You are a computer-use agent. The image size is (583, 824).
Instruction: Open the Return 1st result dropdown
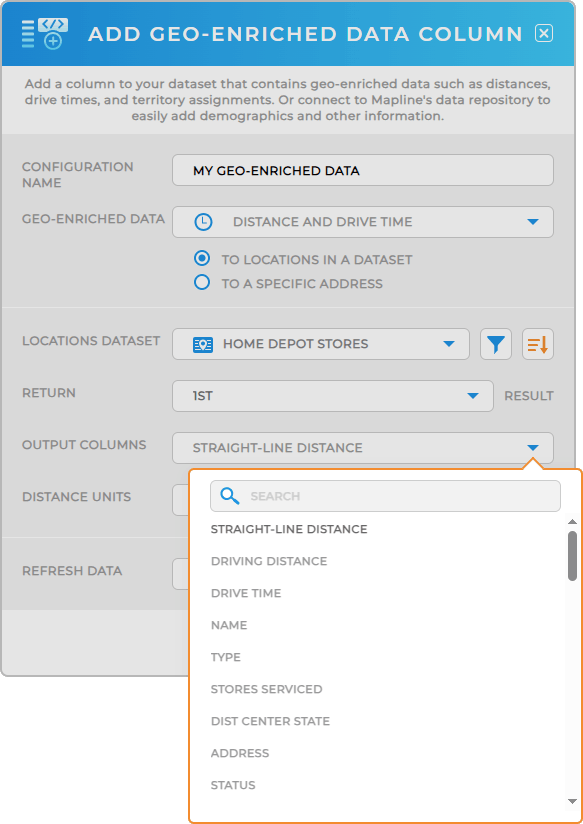pyautogui.click(x=333, y=396)
